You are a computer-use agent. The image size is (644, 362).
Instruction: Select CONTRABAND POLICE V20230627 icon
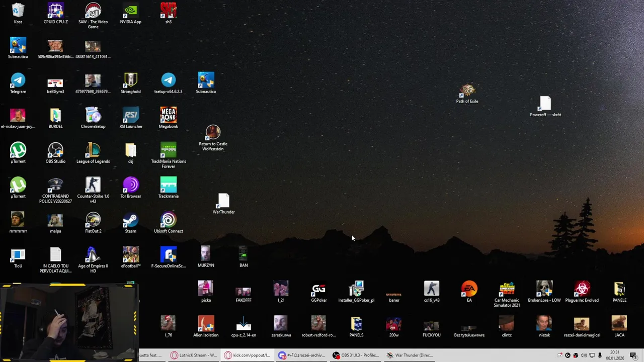pyautogui.click(x=55, y=190)
